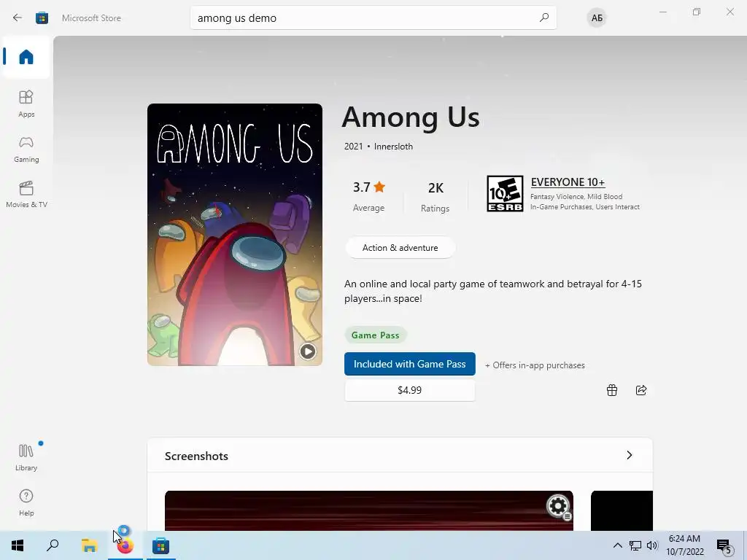The image size is (747, 560).
Task: Close the Microsoft Store window
Action: pyautogui.click(x=729, y=12)
